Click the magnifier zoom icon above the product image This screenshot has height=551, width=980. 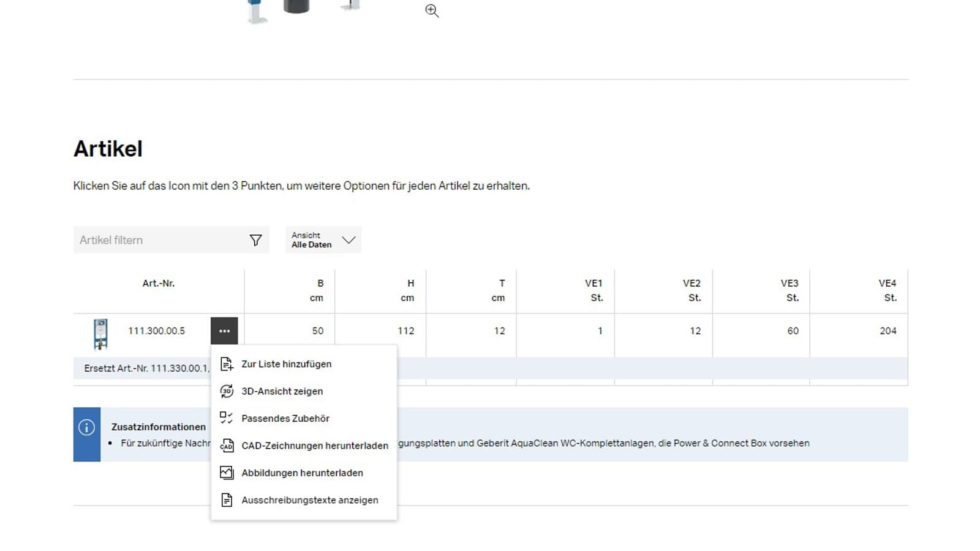(x=432, y=10)
